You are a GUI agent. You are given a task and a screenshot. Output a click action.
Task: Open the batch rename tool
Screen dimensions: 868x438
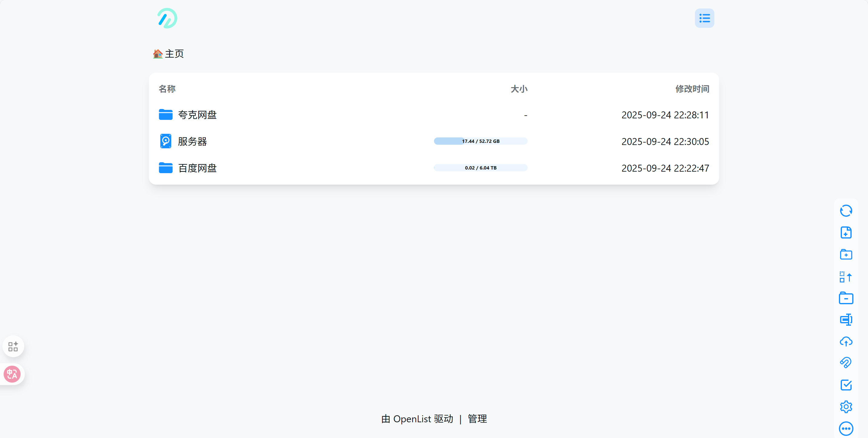pyautogui.click(x=846, y=319)
